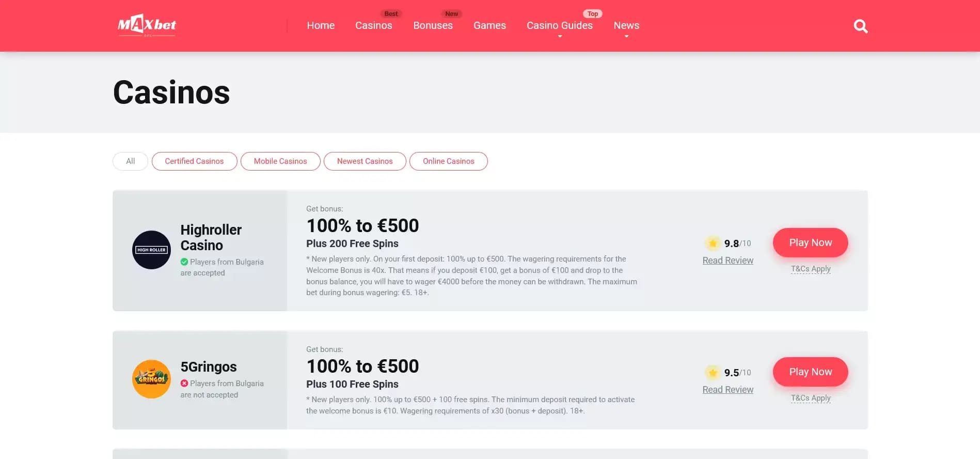Expand the Casino Guides dropdown menu
The height and width of the screenshot is (459, 980).
pyautogui.click(x=560, y=25)
